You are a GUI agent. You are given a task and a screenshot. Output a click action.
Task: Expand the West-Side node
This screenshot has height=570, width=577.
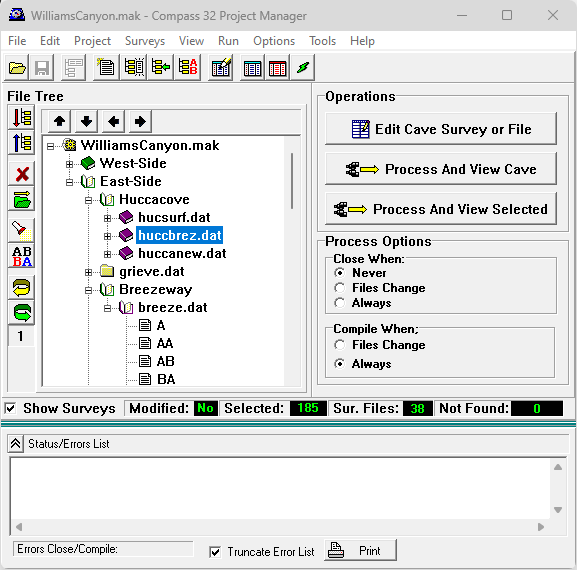pyautogui.click(x=69, y=164)
